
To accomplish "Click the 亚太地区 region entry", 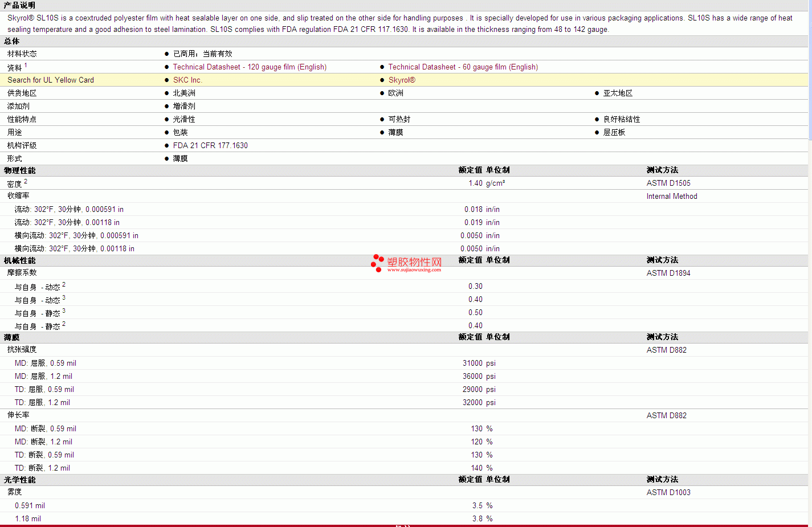I will coord(618,93).
